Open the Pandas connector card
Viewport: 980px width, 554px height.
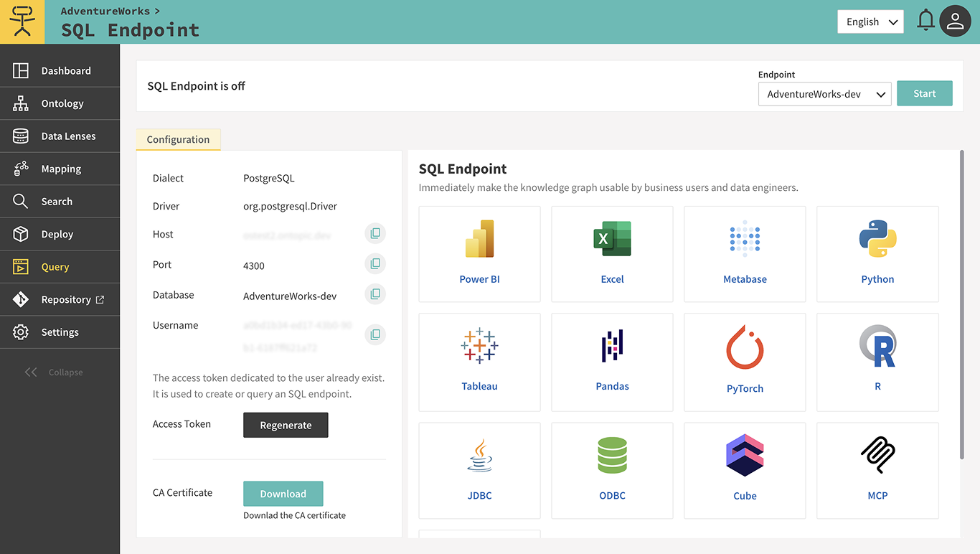coord(612,362)
